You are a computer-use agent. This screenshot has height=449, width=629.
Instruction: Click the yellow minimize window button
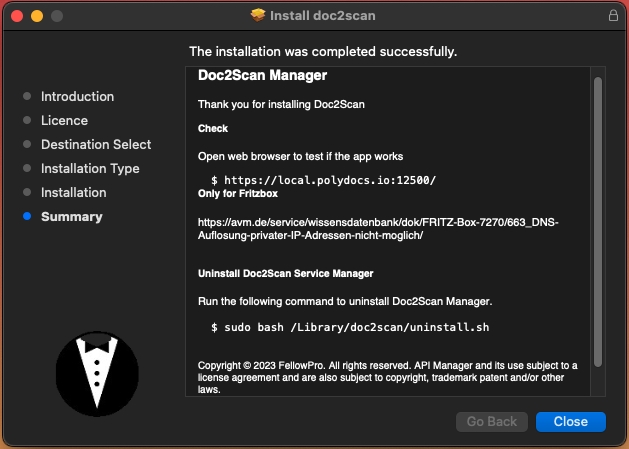tap(37, 16)
